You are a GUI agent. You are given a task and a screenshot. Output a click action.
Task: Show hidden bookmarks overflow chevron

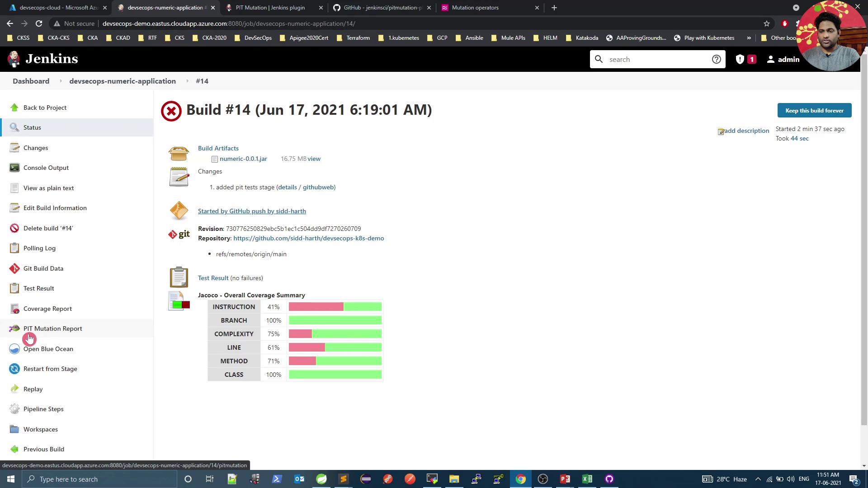[749, 38]
